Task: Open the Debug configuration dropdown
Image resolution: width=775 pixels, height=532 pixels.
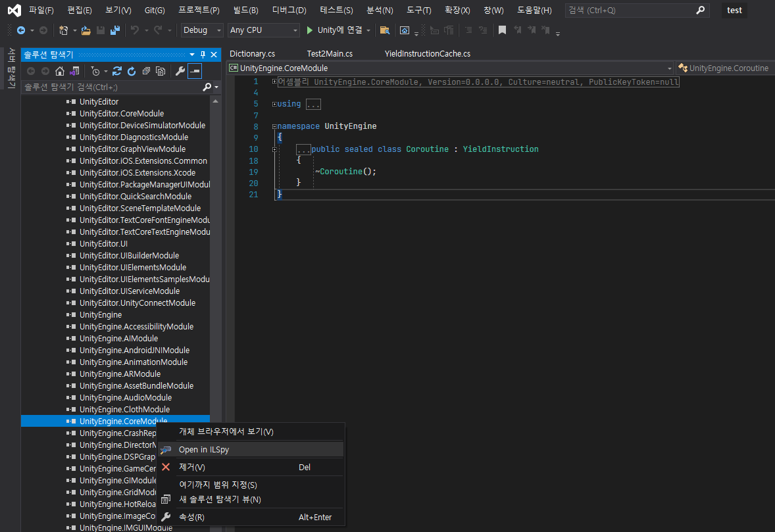Action: pos(202,30)
